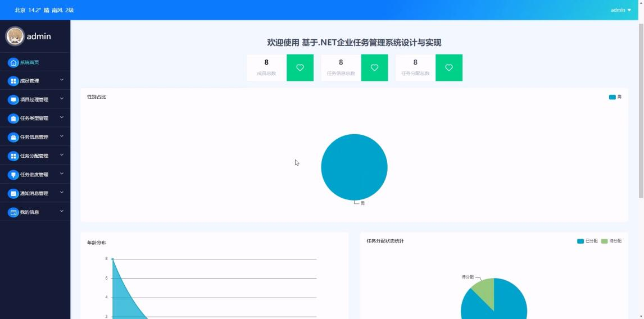Click the 系统首页 home icon

13,62
